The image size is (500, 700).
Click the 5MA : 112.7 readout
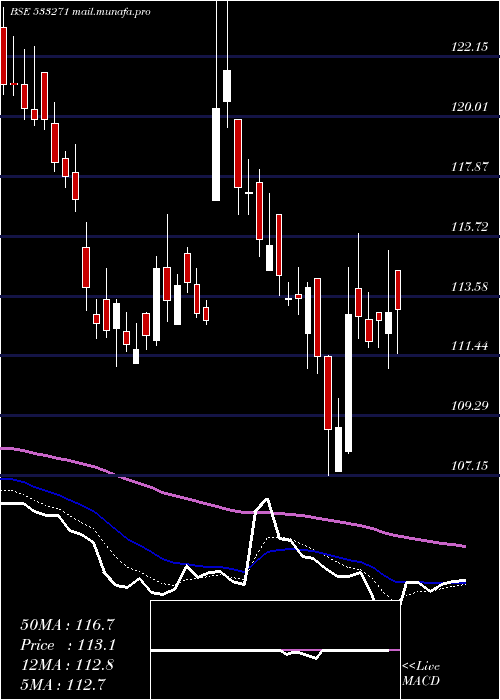(x=64, y=684)
